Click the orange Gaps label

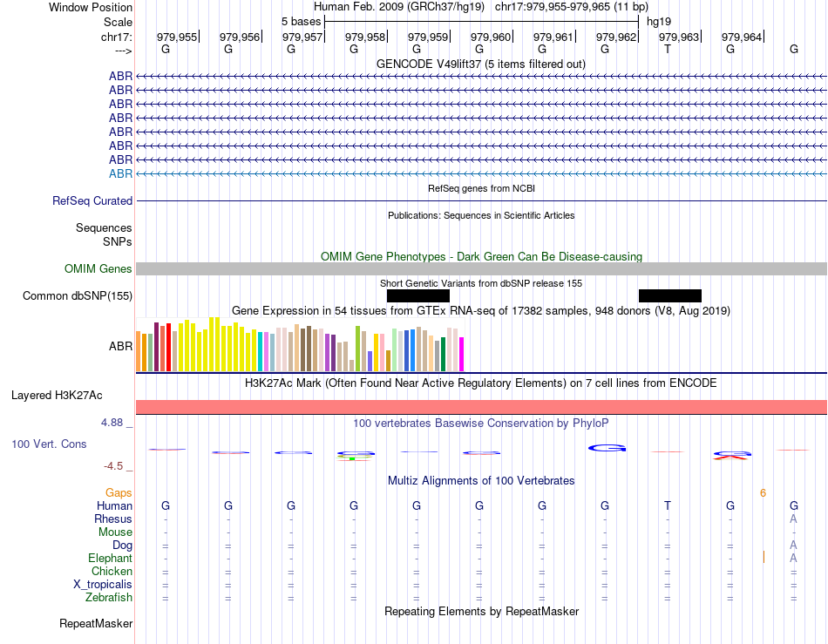pos(119,492)
